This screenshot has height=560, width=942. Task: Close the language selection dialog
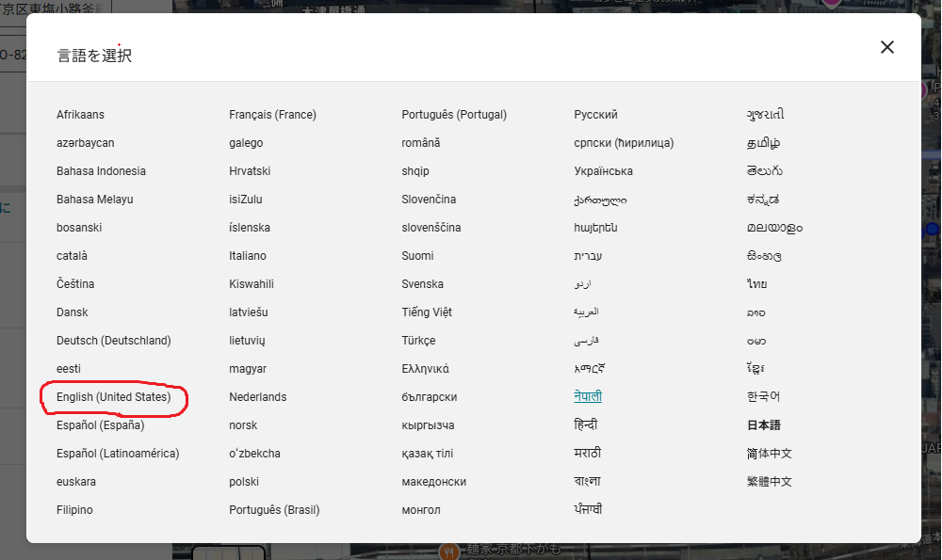point(886,47)
